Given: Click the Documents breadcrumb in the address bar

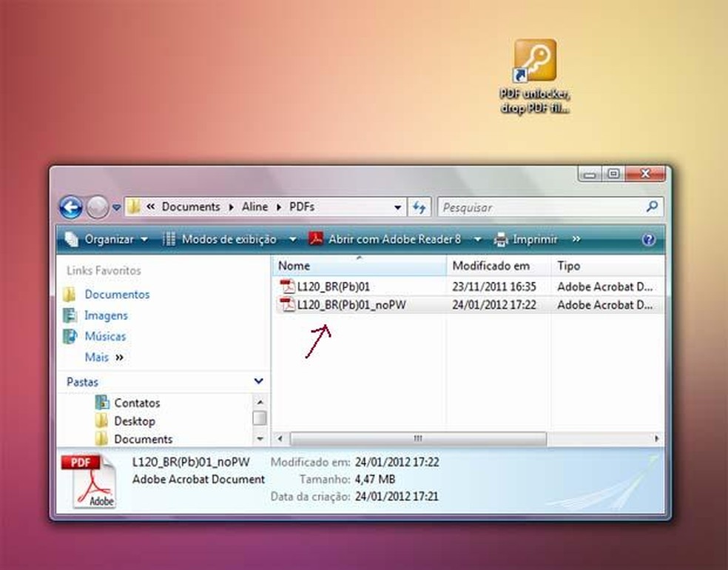Looking at the screenshot, I should tap(191, 207).
